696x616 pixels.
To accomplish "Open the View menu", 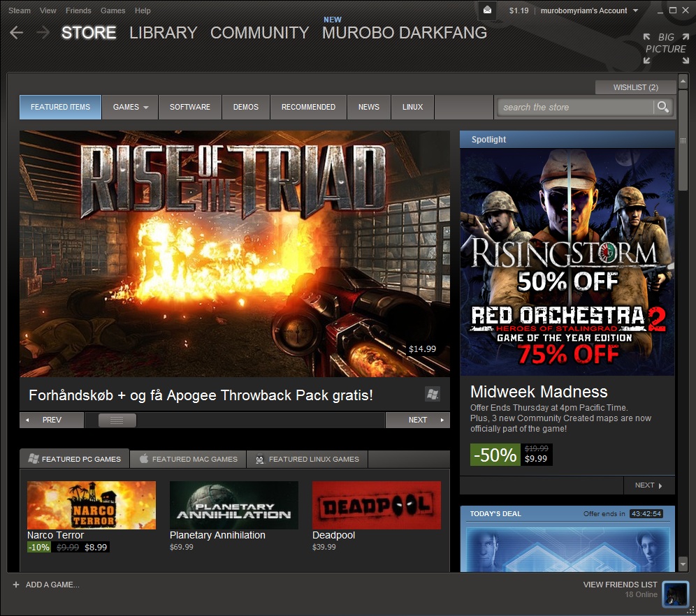I will [x=48, y=10].
